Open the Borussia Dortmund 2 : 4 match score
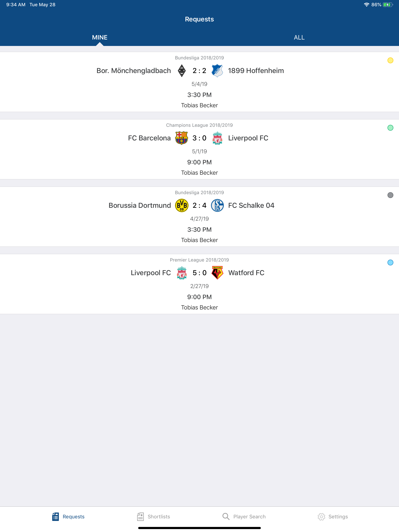The image size is (399, 532). coord(199,205)
